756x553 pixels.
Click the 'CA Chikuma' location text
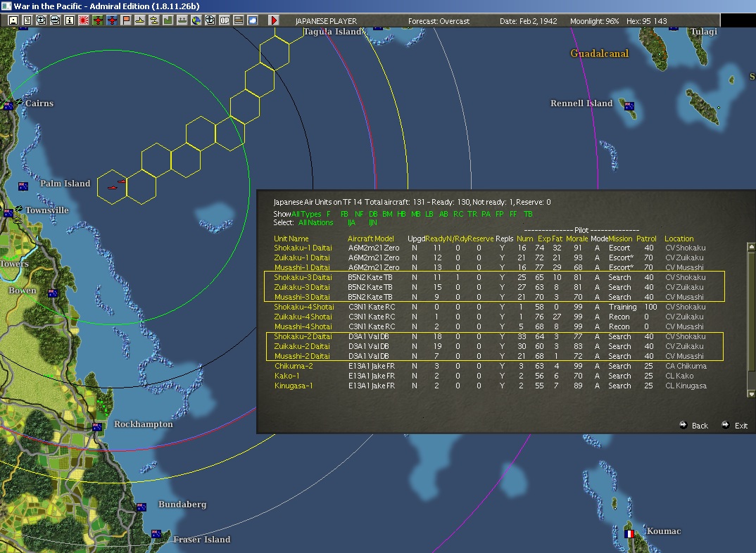(x=686, y=366)
